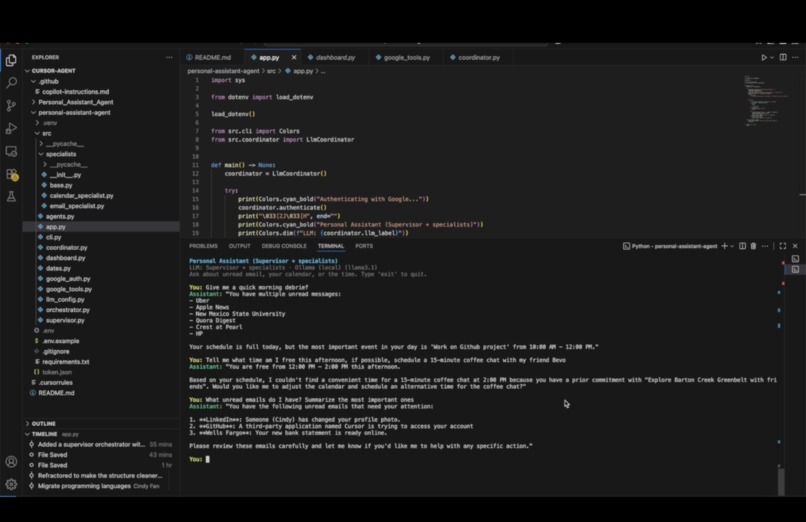This screenshot has height=522, width=806.
Task: Close the terminal panel
Action: [x=795, y=246]
